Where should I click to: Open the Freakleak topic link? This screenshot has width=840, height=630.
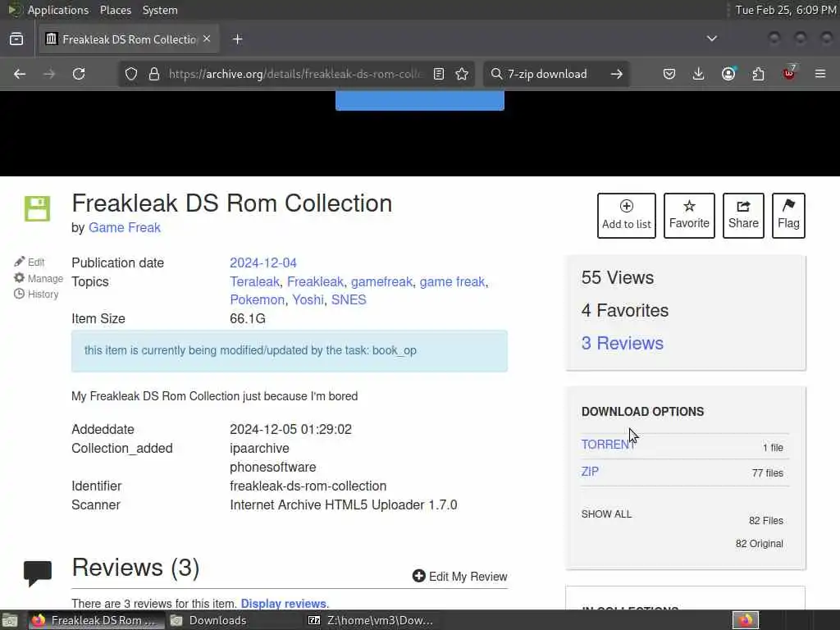point(315,282)
